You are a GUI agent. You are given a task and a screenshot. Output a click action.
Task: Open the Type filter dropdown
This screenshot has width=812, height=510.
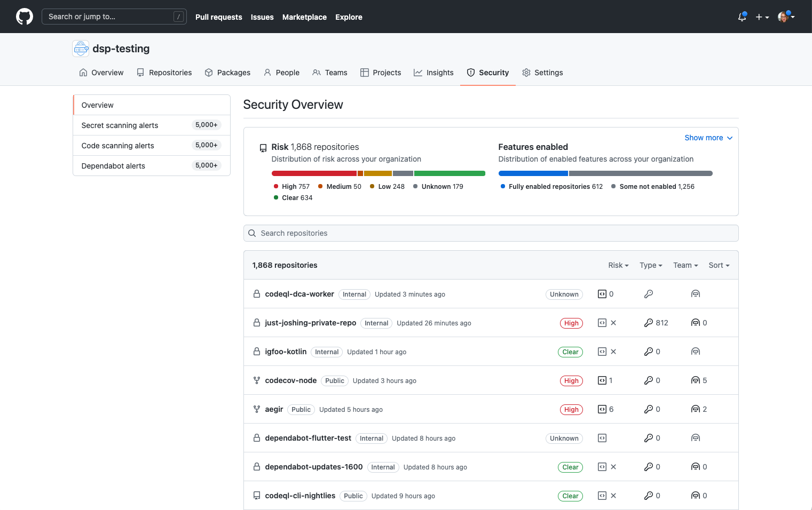[651, 265]
